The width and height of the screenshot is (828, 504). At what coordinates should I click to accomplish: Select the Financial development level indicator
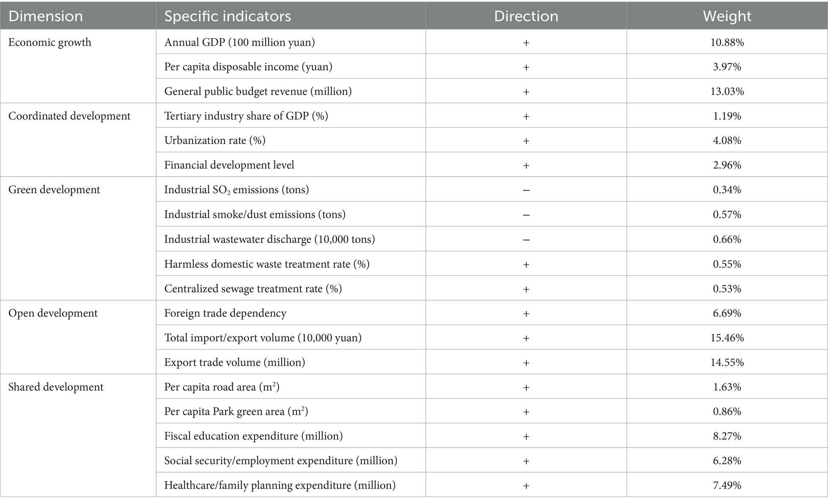click(x=229, y=165)
